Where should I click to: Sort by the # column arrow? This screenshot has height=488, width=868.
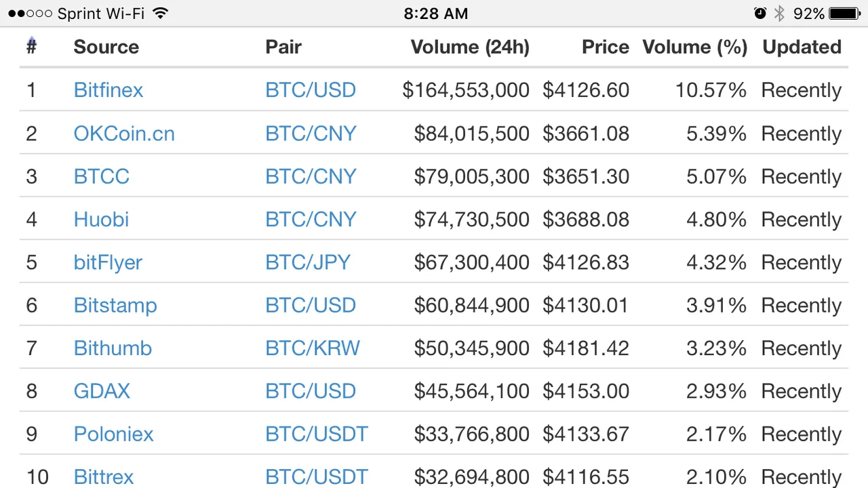[x=31, y=45]
